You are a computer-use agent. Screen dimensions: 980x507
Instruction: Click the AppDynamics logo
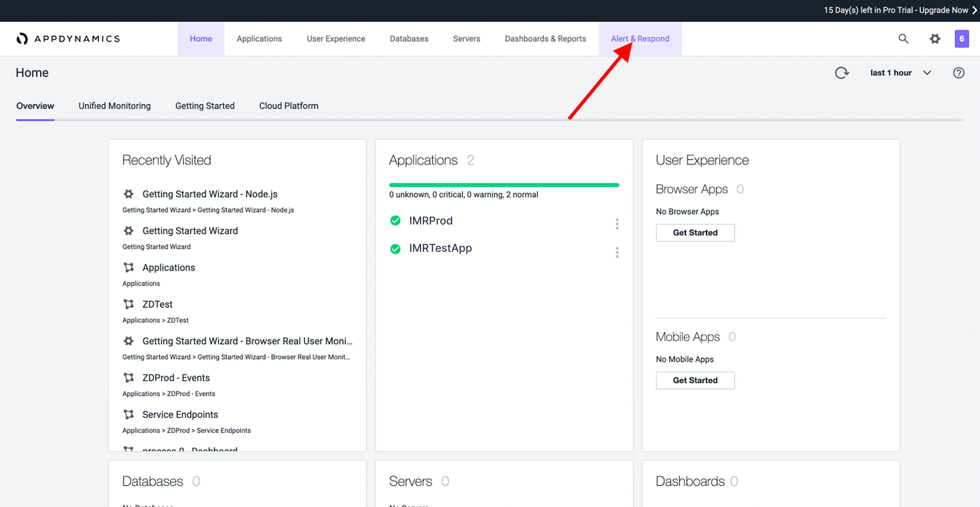pyautogui.click(x=69, y=38)
